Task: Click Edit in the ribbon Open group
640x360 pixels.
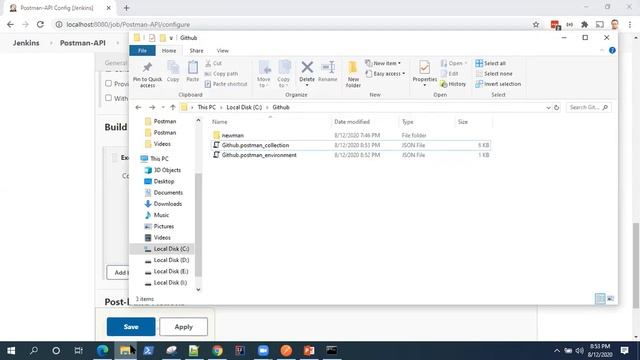Action: pyautogui.click(x=449, y=73)
